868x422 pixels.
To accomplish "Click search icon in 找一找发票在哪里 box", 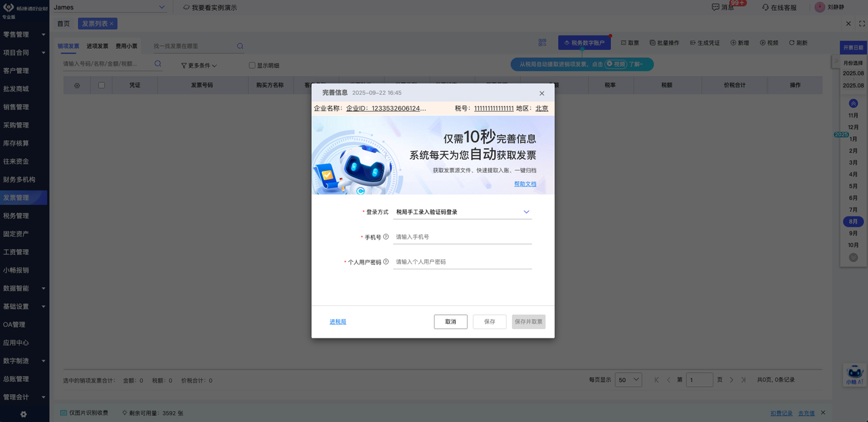I will 240,46.
